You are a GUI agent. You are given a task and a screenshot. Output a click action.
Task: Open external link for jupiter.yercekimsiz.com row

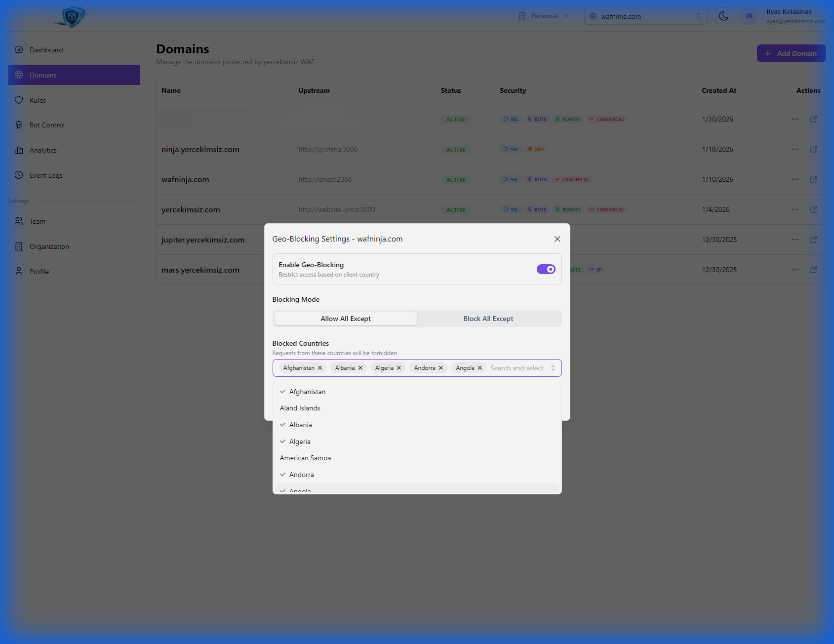tap(814, 240)
